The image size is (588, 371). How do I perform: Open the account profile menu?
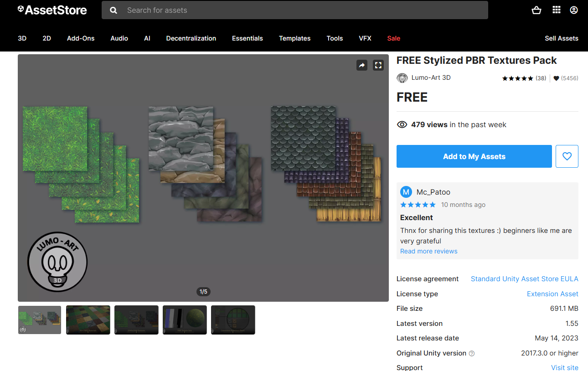tap(573, 10)
